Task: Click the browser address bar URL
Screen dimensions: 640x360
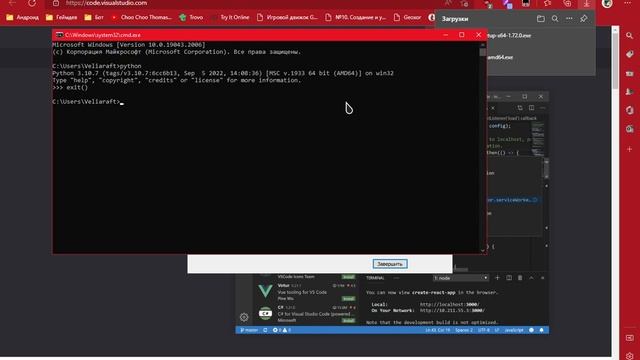Action: 106,3
